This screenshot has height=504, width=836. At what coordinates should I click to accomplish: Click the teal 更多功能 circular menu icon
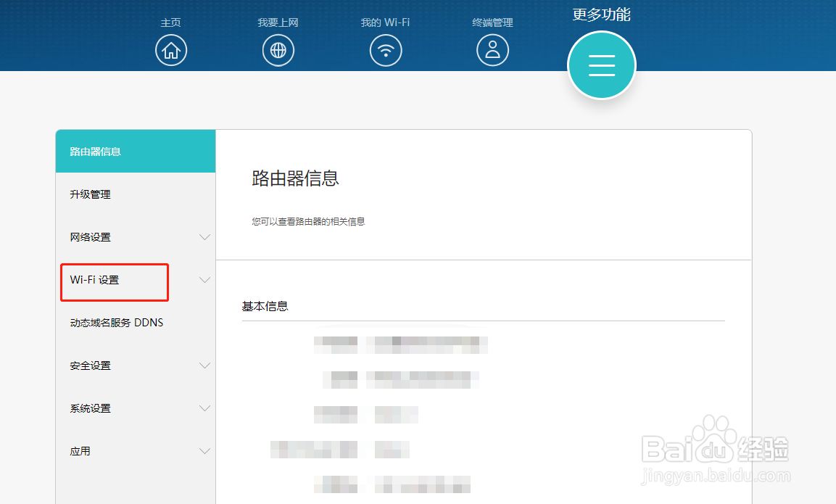coord(601,65)
